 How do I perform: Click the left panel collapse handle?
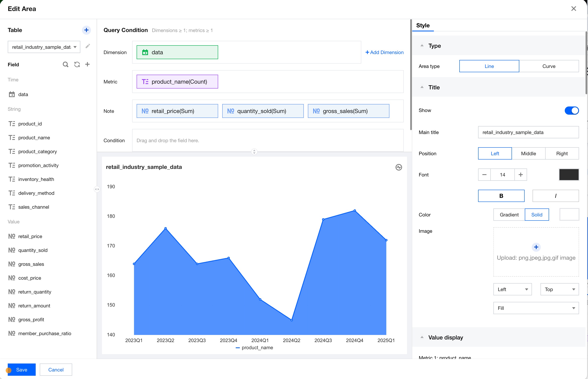tap(97, 189)
